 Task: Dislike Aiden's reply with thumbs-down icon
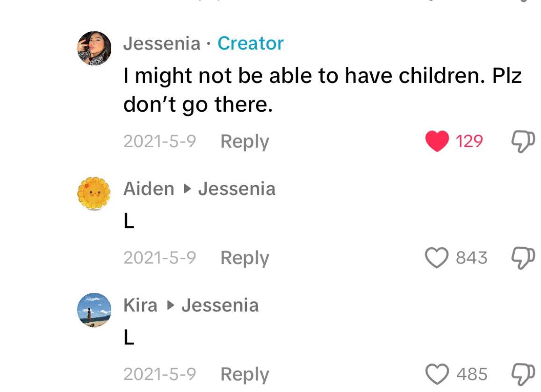tap(519, 257)
